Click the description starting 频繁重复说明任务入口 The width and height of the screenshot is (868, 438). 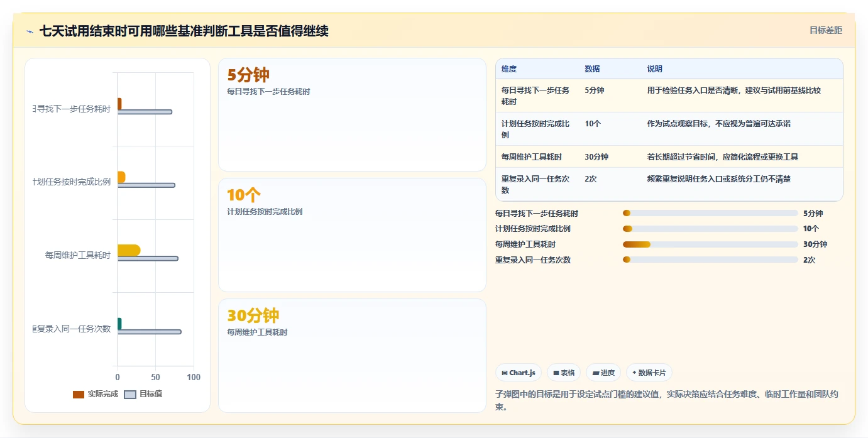coord(719,179)
